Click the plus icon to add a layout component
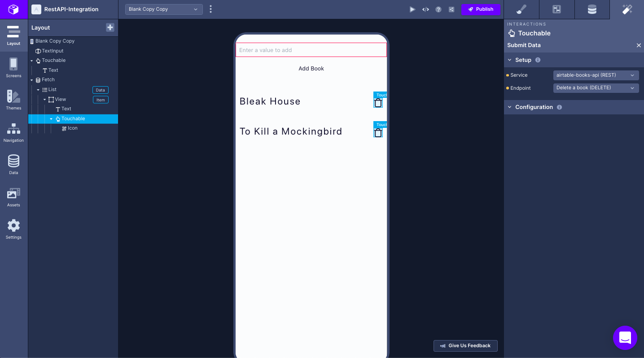The width and height of the screenshot is (644, 358). (x=110, y=27)
